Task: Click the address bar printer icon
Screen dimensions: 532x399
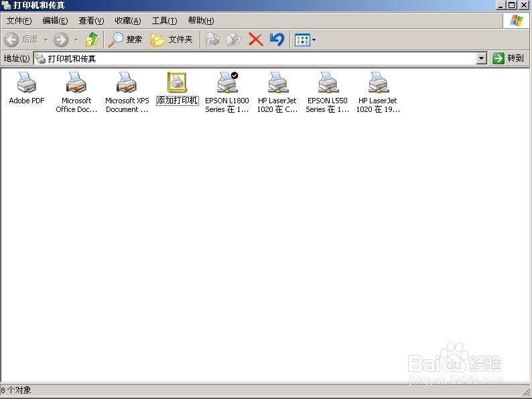Action: coord(40,58)
